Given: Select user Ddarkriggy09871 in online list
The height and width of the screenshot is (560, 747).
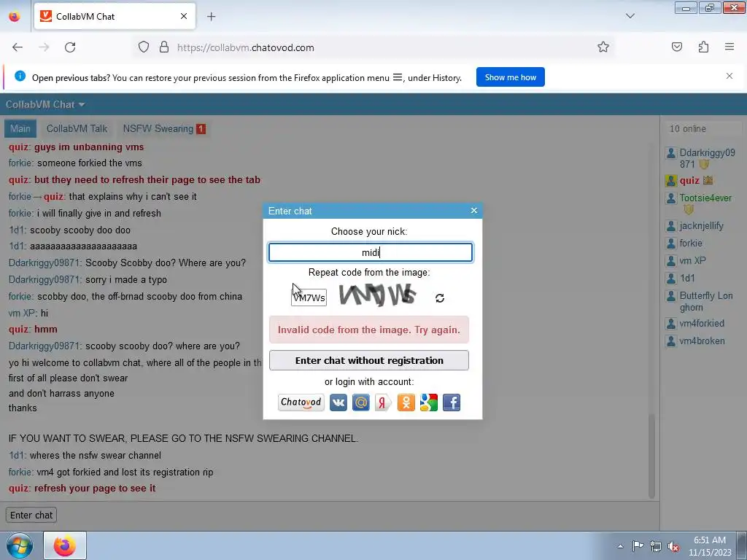Looking at the screenshot, I should (x=707, y=158).
